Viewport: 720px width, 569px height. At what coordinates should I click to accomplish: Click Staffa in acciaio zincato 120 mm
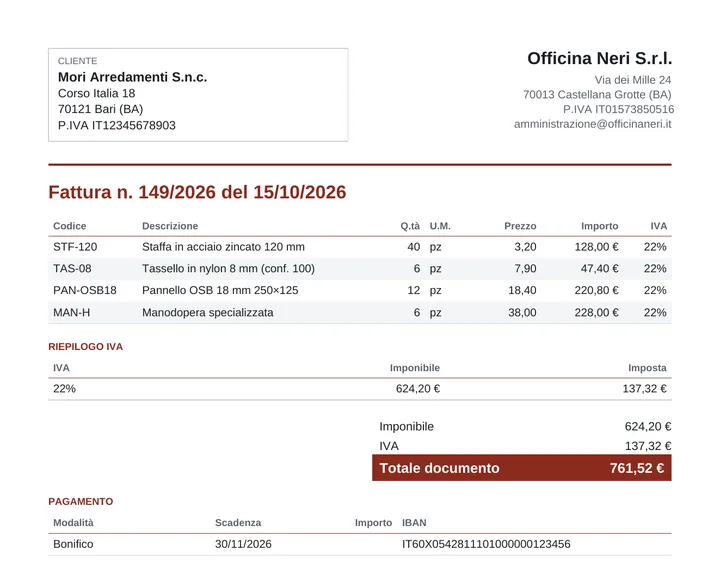[223, 247]
